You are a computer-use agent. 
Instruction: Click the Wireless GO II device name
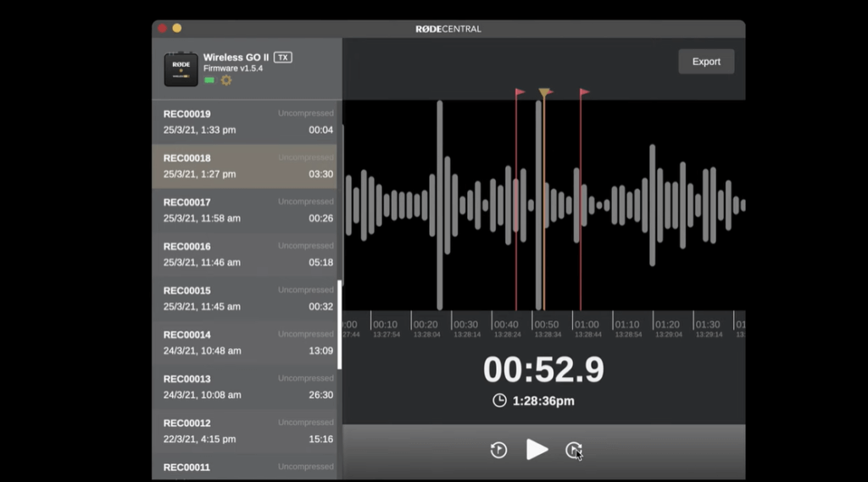(x=236, y=58)
